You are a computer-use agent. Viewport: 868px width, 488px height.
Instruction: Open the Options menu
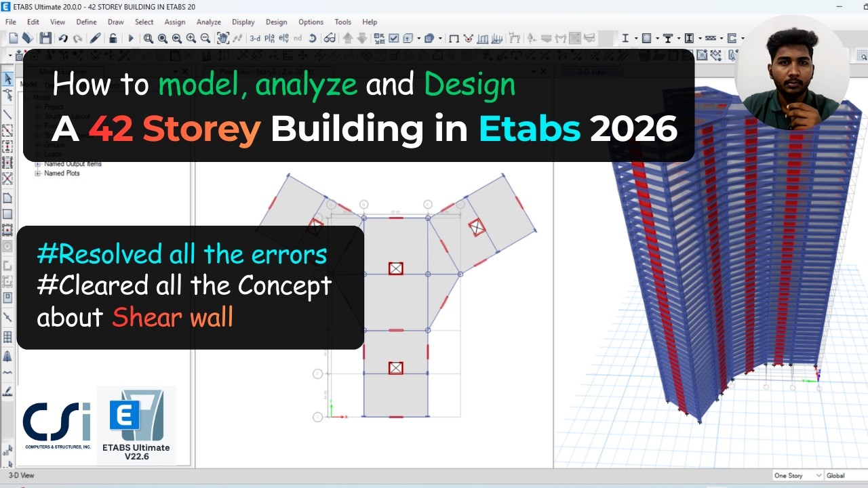click(311, 22)
